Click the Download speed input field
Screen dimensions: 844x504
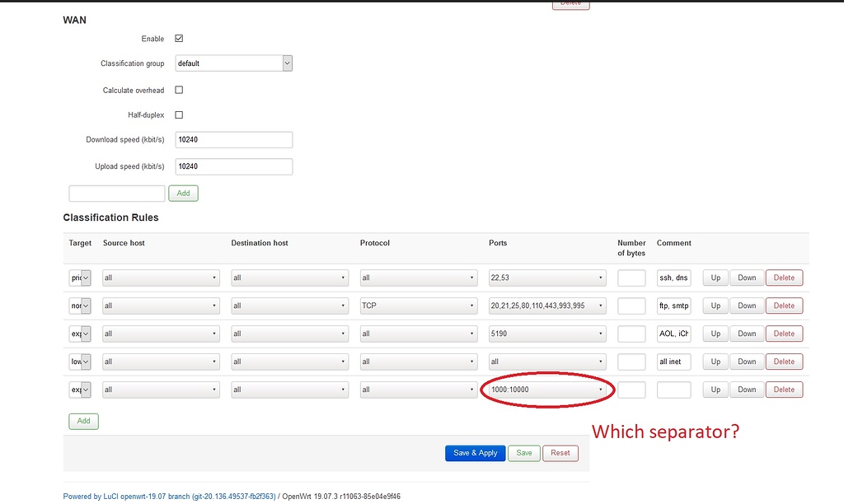tap(233, 139)
